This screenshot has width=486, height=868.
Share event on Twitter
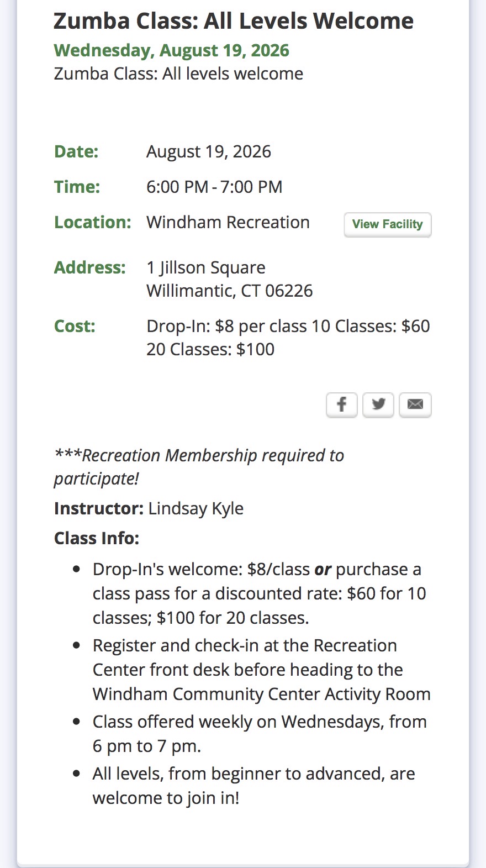tap(378, 405)
